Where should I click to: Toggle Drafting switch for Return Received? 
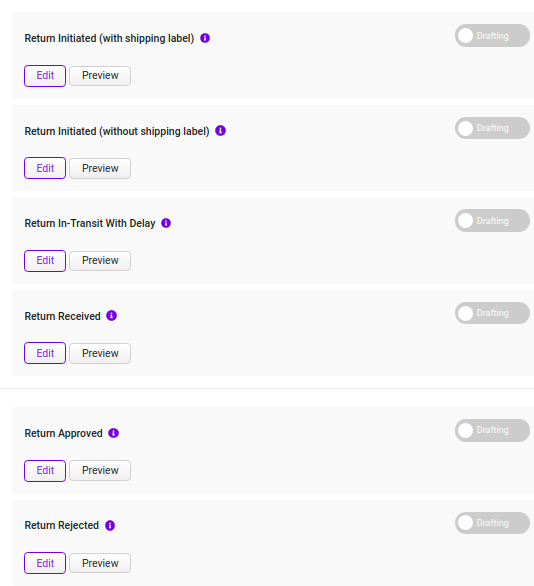point(492,313)
